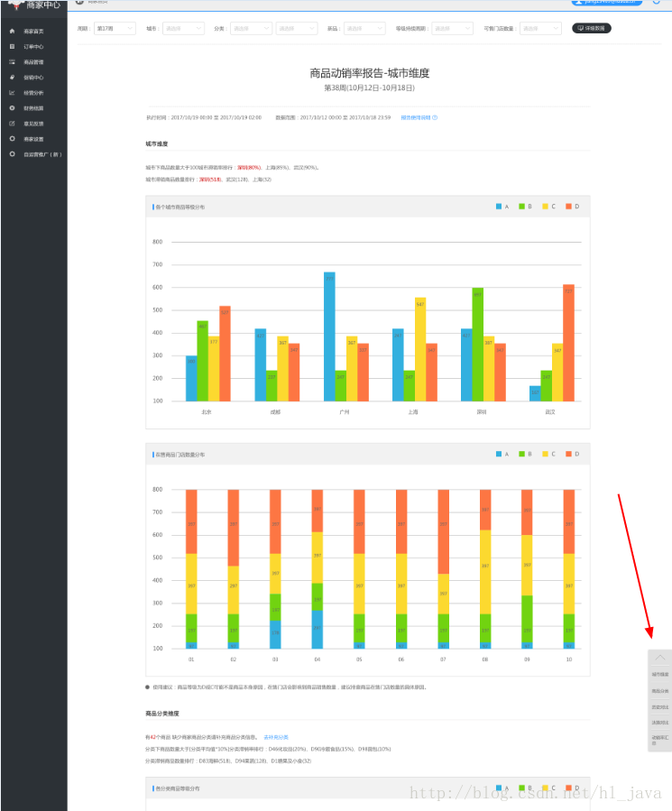Open 自运营推广(新) sidebar icon
The image size is (672, 811).
point(12,154)
